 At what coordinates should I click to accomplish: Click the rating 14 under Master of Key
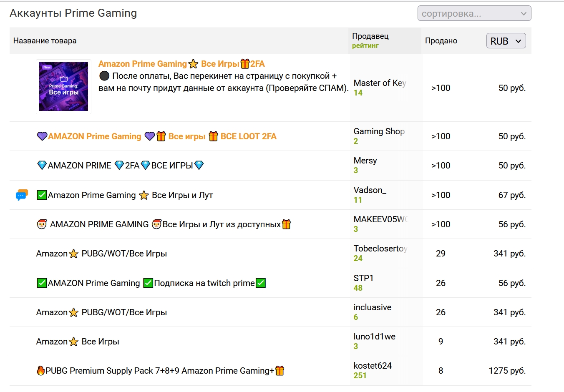358,93
